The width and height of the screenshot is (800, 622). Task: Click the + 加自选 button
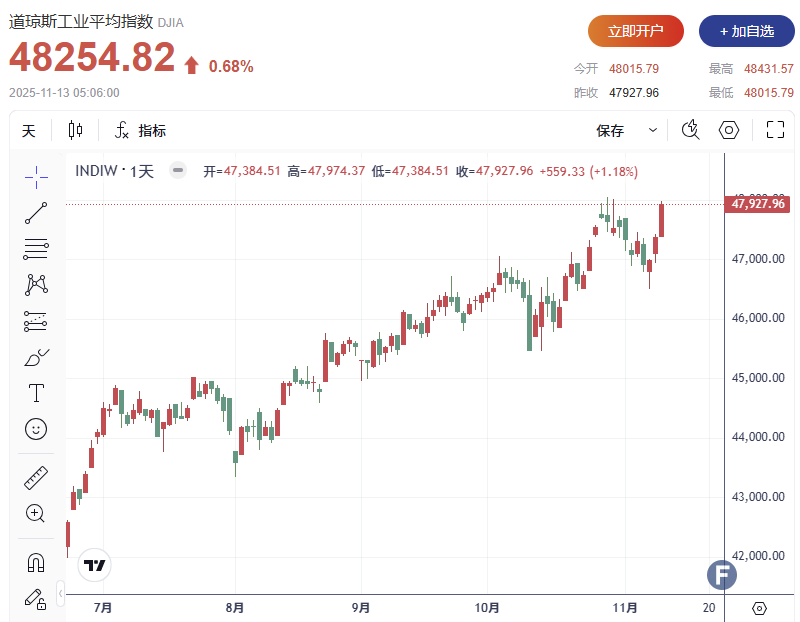746,31
